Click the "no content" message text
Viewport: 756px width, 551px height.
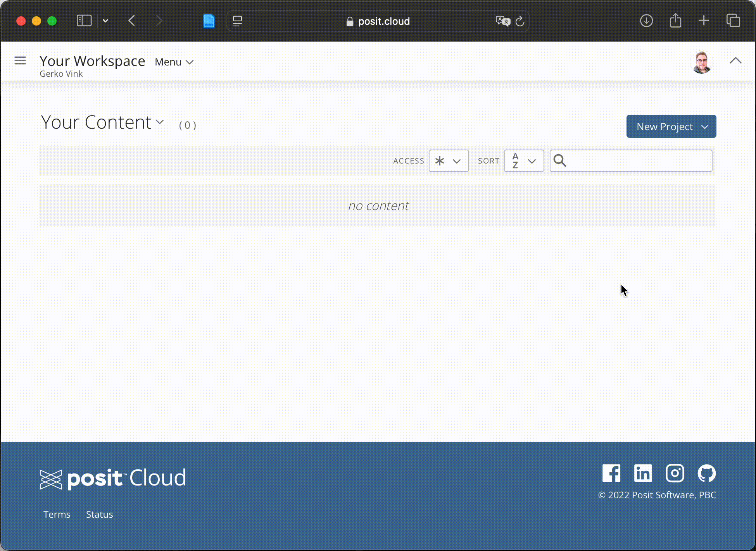(378, 206)
